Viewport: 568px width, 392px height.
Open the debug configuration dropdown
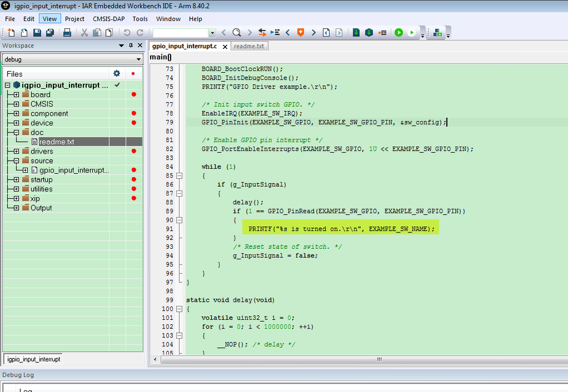point(139,59)
